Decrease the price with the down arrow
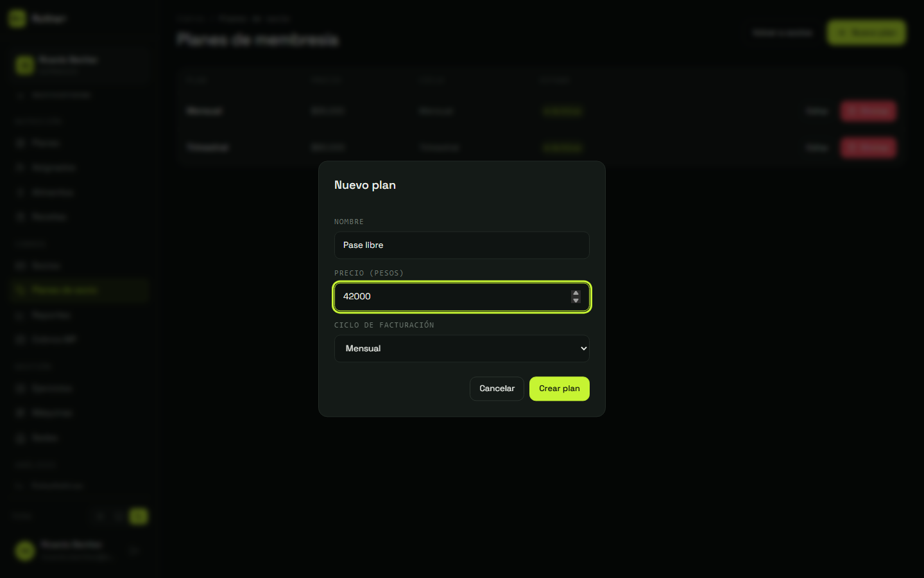Screen dimensions: 924x578 [576, 300]
